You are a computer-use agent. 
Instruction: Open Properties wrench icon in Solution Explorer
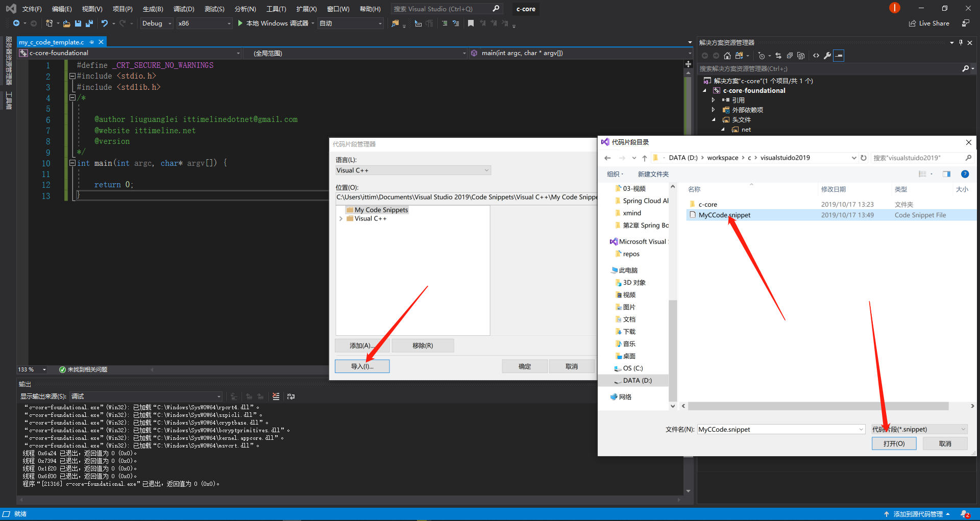[827, 56]
